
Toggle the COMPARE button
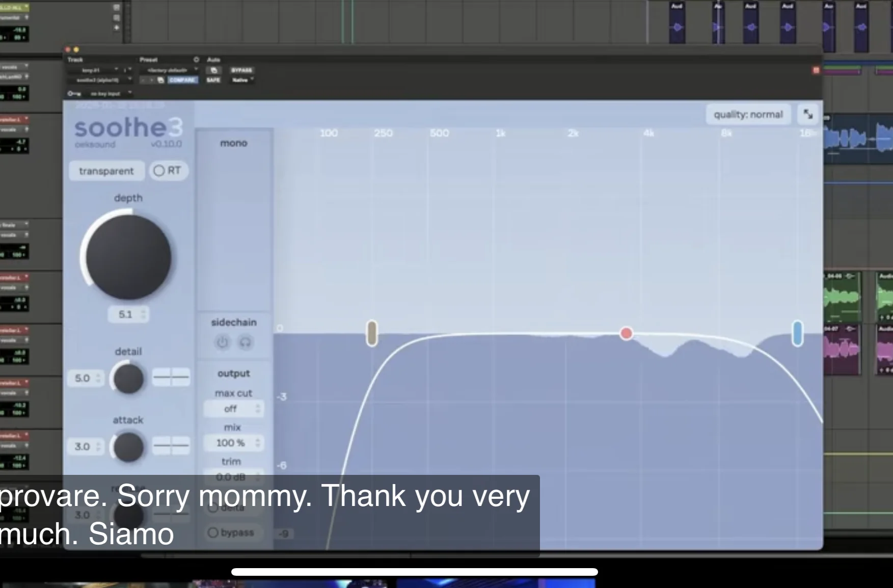(x=182, y=80)
